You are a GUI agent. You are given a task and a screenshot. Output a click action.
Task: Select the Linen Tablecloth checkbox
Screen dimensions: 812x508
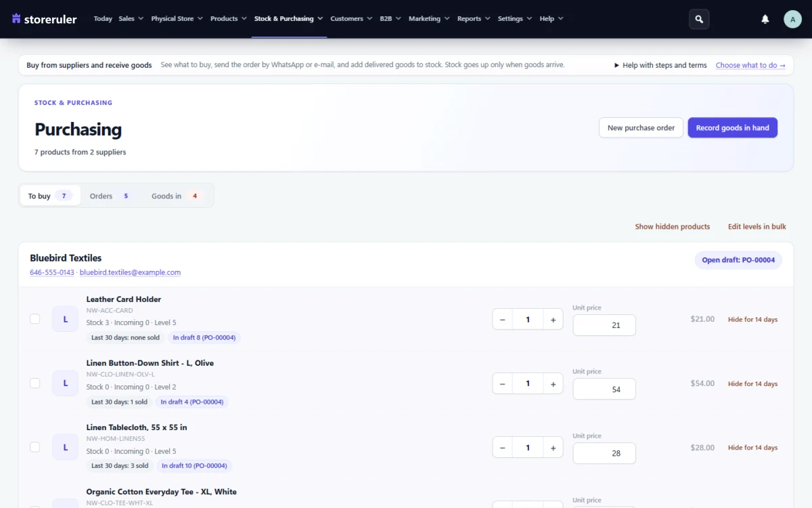(35, 447)
